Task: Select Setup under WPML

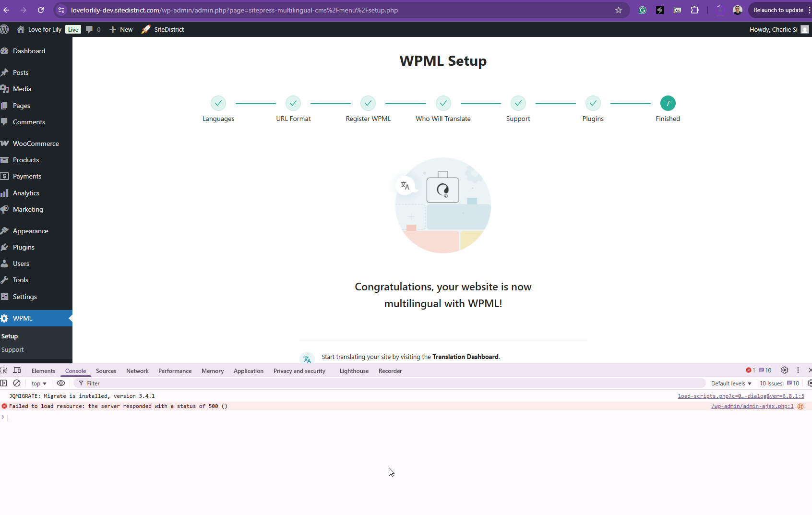Action: tap(10, 336)
